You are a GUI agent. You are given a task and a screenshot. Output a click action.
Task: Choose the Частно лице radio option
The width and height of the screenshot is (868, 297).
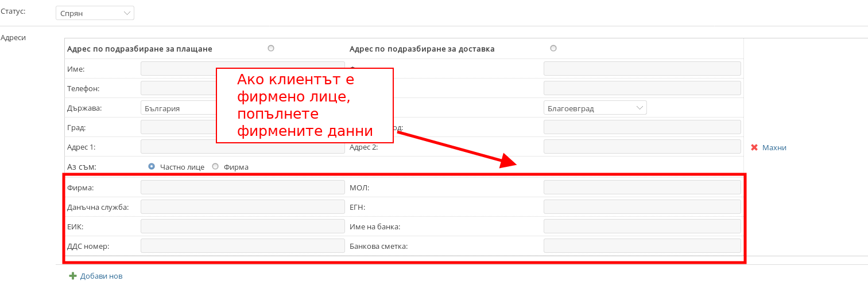click(152, 166)
